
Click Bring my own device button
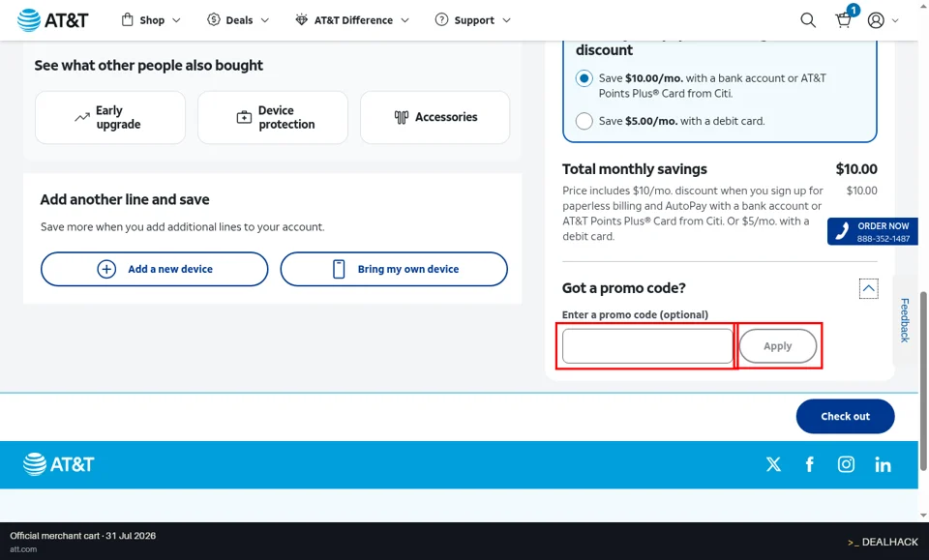point(394,269)
